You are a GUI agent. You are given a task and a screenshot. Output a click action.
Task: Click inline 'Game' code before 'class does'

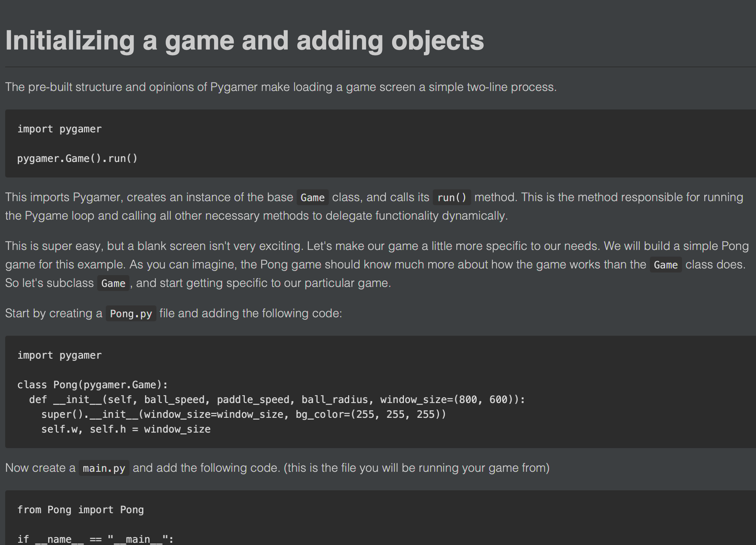(x=665, y=265)
